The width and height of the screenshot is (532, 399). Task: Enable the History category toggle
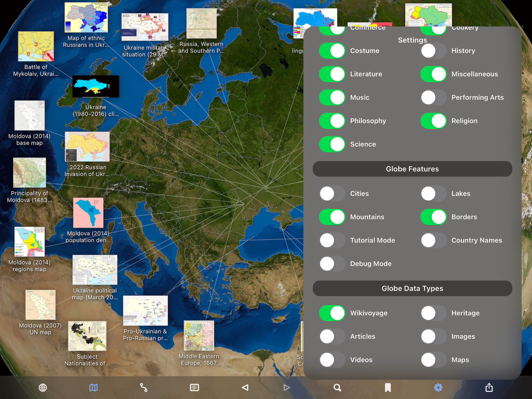coord(433,51)
